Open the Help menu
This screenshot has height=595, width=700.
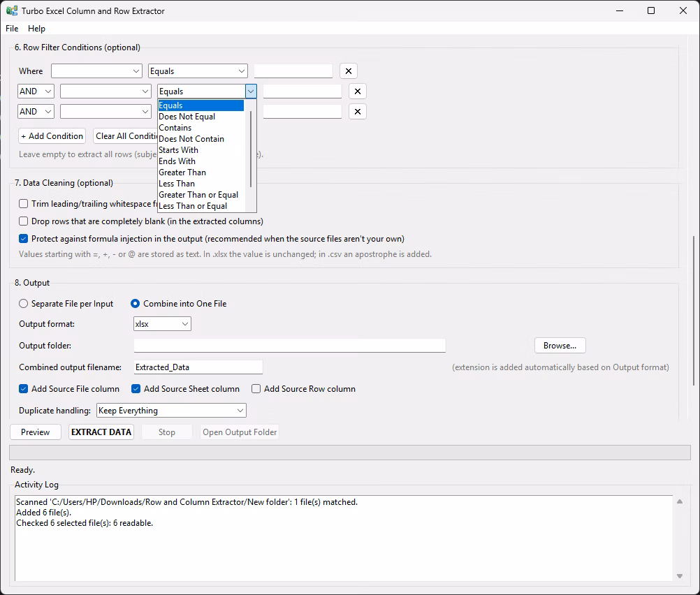pyautogui.click(x=36, y=28)
